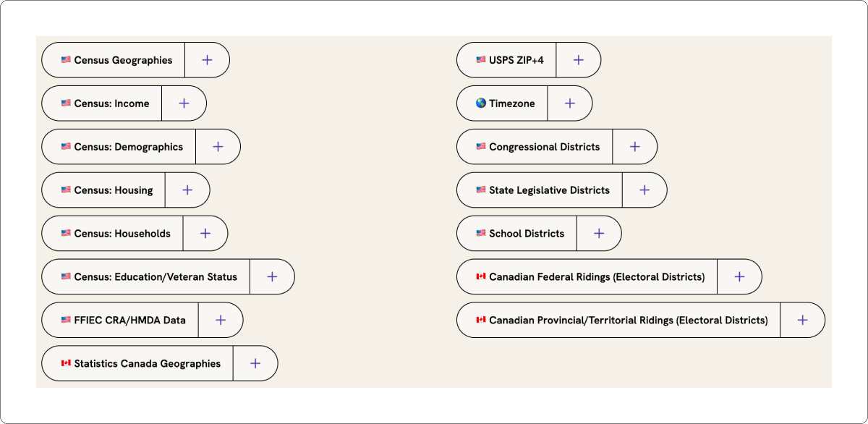Add Census: Demographics using its plus icon
The width and height of the screenshot is (868, 424).
coord(218,147)
